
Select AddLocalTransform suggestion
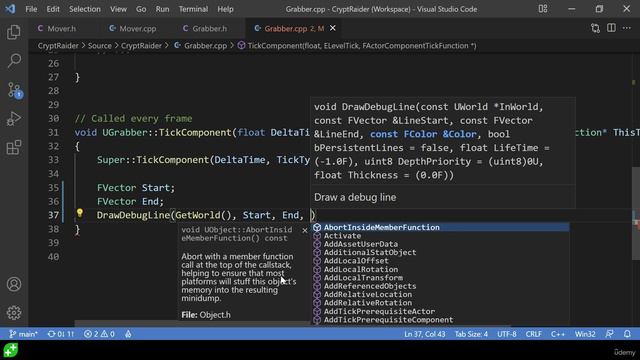pos(441,278)
